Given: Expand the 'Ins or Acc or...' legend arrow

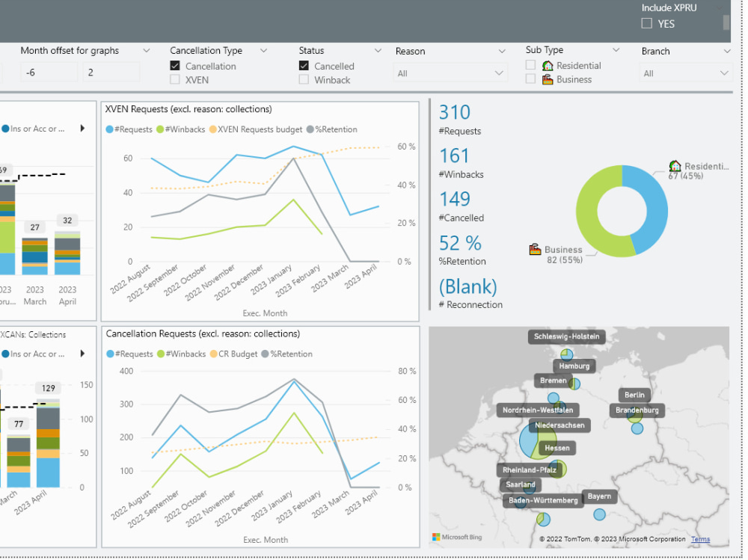Looking at the screenshot, I should click(x=82, y=128).
